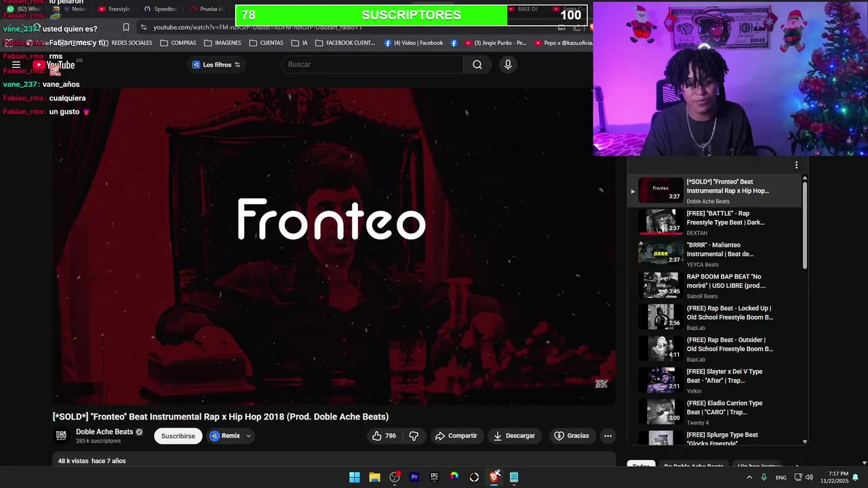Screen dimensions: 868x488
Task: Bookmark this page using address bar icon
Action: 126,27
